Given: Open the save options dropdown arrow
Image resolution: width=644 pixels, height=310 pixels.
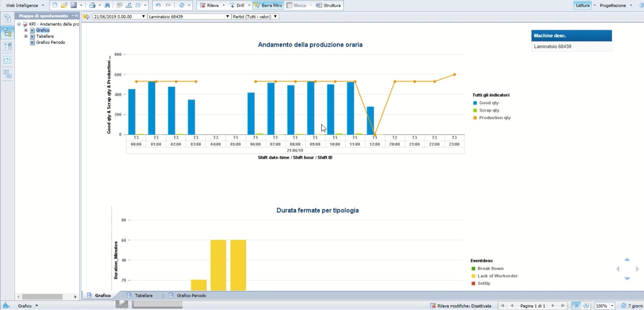Looking at the screenshot, I should click(x=81, y=5).
